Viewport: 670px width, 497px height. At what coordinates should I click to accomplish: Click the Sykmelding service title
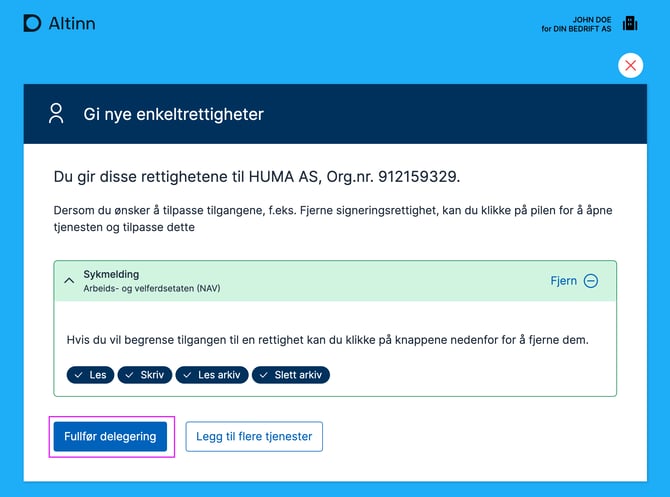click(x=111, y=274)
